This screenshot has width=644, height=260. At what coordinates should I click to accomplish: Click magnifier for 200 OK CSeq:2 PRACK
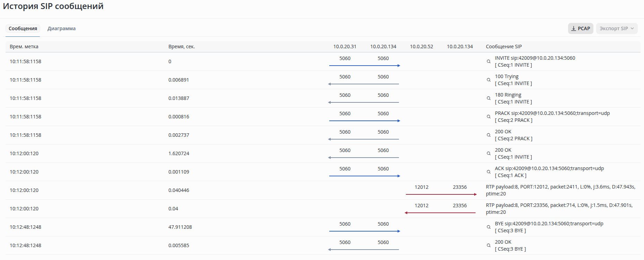(488, 135)
